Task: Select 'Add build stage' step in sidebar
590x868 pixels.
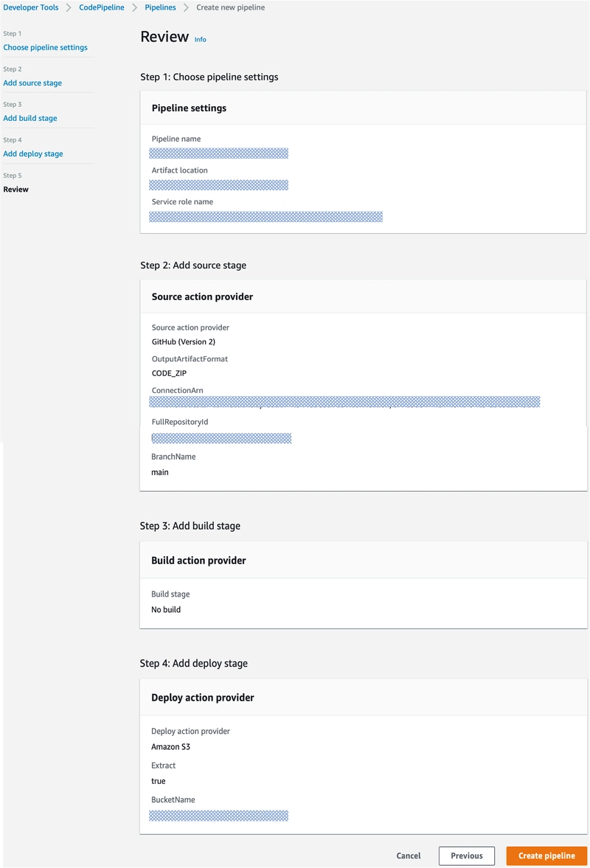Action: coord(30,118)
